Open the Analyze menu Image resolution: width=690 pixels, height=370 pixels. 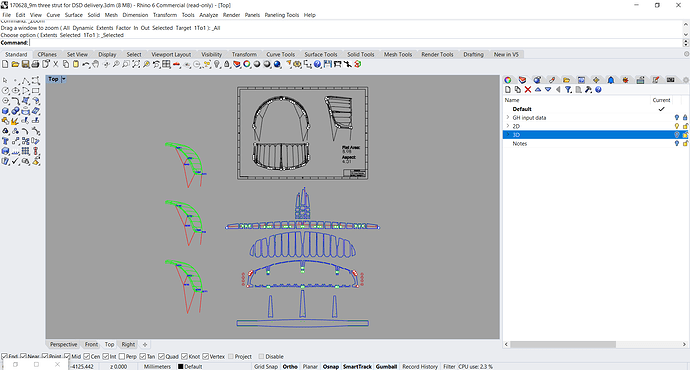[209, 15]
